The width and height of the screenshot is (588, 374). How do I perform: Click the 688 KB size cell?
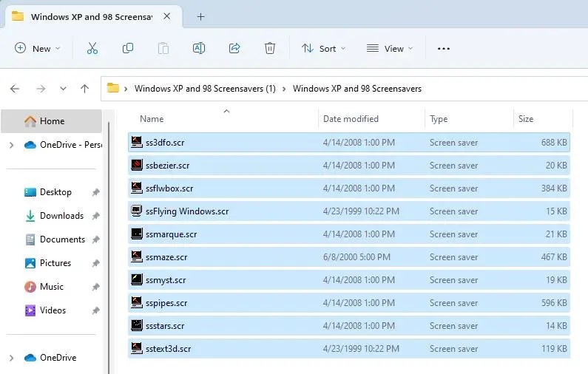click(554, 143)
